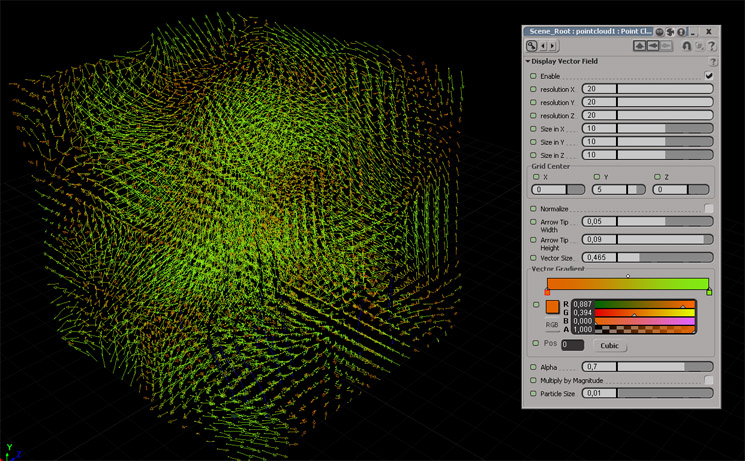
Task: Click the orange color swatch
Action: coord(552,308)
